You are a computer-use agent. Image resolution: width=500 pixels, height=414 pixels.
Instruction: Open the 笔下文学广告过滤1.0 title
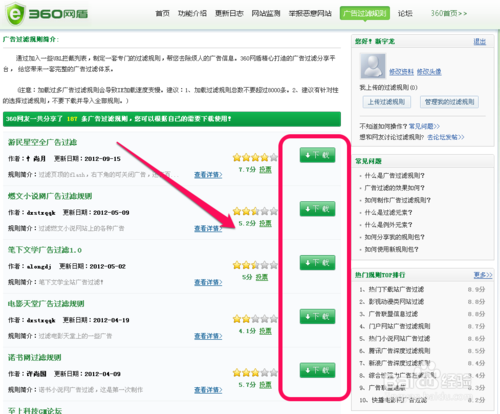45,250
